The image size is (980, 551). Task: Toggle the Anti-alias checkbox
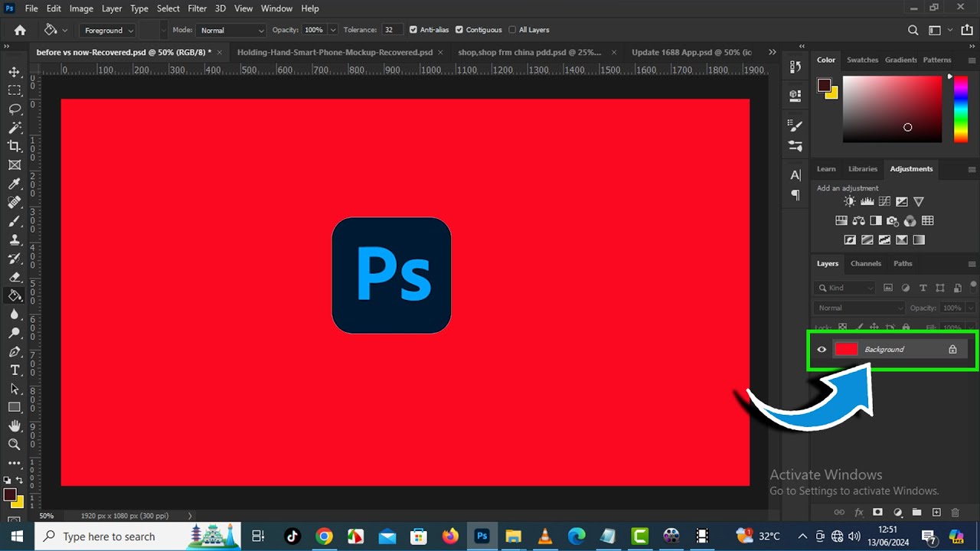point(413,30)
